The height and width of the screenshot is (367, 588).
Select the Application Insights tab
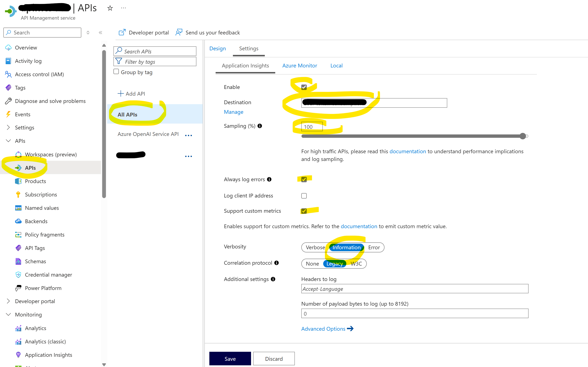245,66
